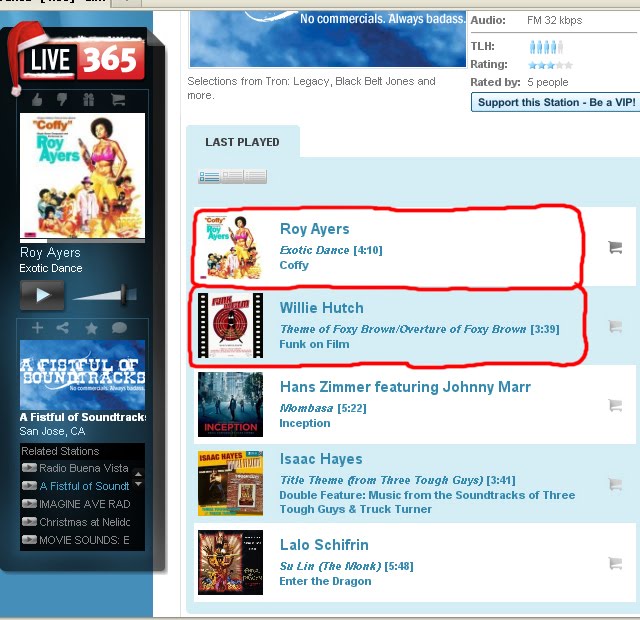Screen dimensions: 640x620
Task: Click the Isaac Hayes artist link
Action: click(321, 459)
